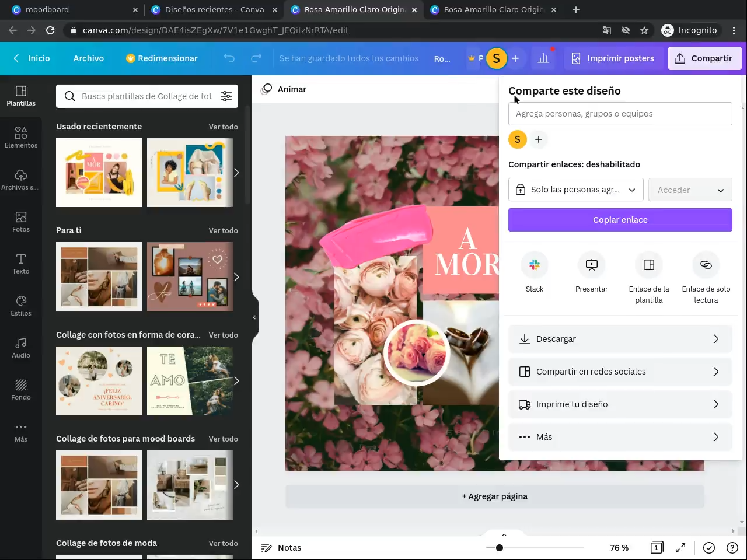Open the Elementos sidebar panel

pyautogui.click(x=21, y=138)
